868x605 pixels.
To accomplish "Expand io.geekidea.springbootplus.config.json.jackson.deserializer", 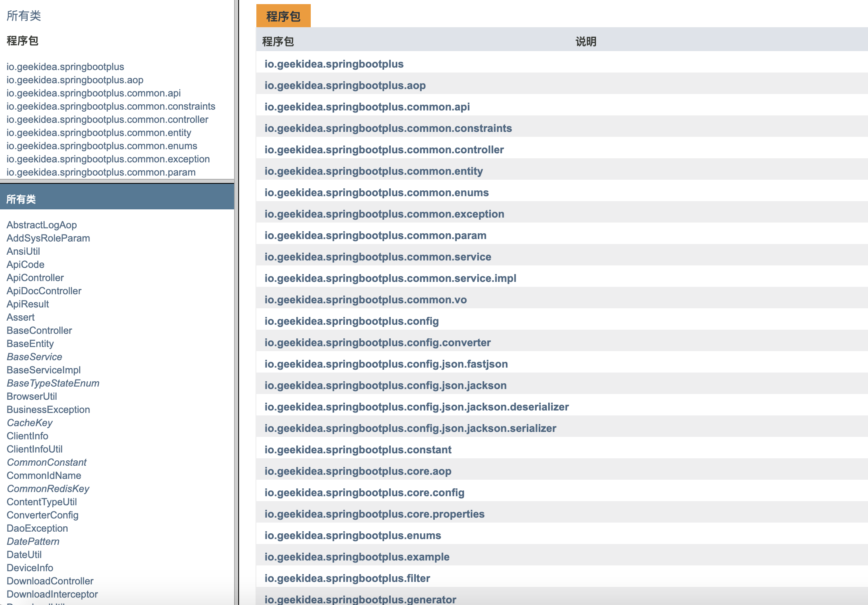I will click(x=415, y=406).
